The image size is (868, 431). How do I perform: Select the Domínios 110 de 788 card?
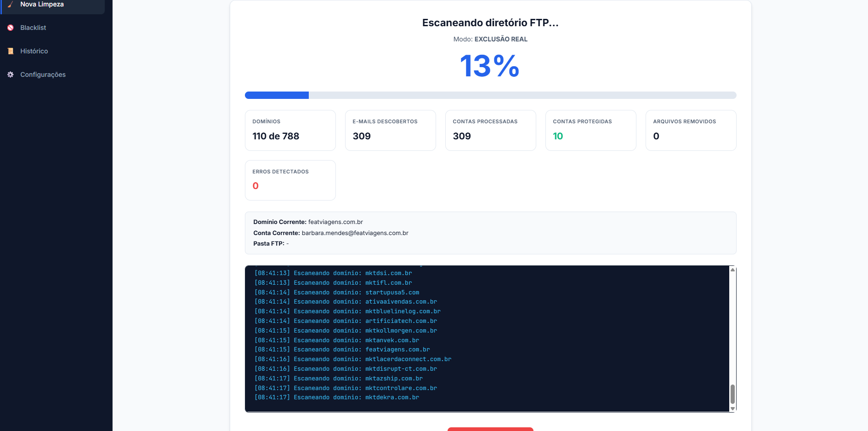290,130
